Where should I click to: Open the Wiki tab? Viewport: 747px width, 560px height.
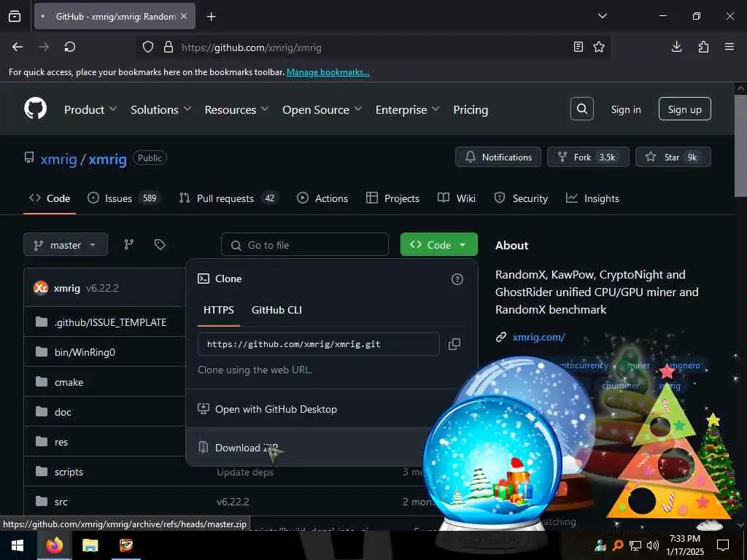pos(457,198)
